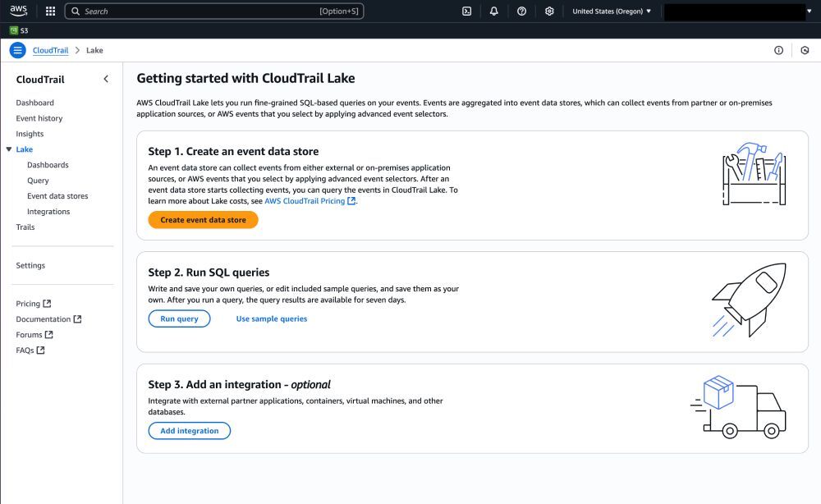Open the notifications bell
The image size is (821, 504).
(493, 11)
